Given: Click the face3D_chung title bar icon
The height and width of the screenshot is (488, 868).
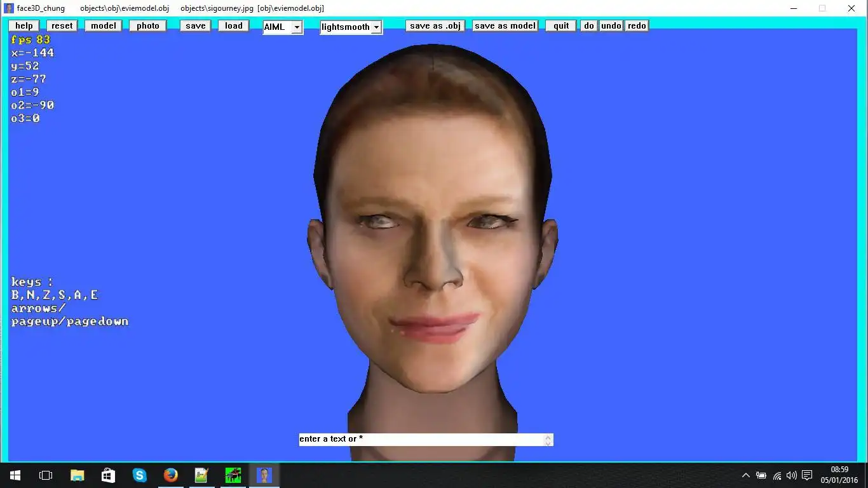Looking at the screenshot, I should pyautogui.click(x=9, y=8).
